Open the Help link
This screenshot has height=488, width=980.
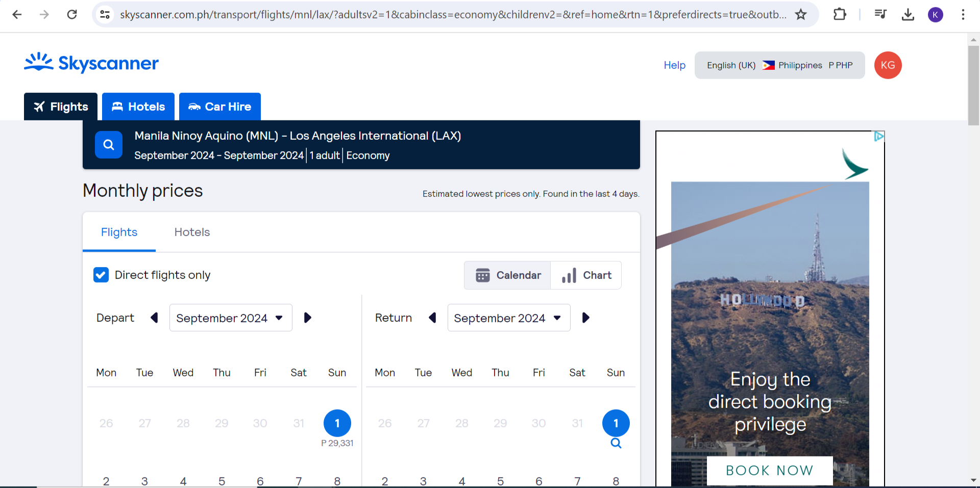(x=674, y=65)
